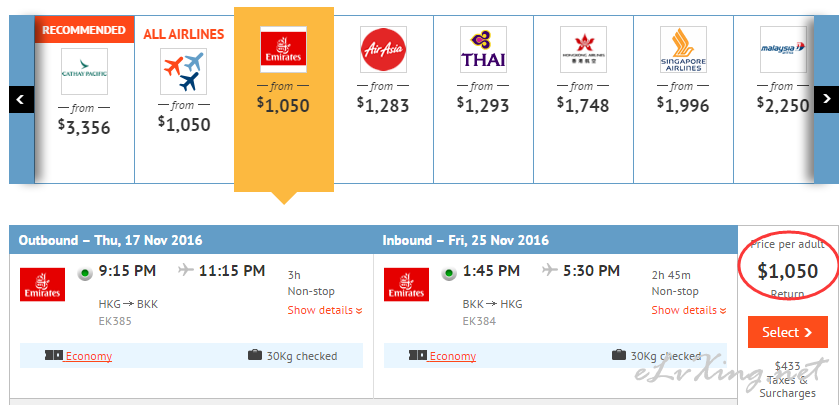Click the Emirates logo on inbound flight

coord(406,285)
